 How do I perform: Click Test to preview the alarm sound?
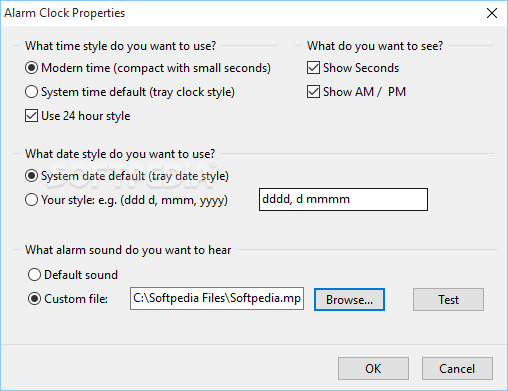448,300
